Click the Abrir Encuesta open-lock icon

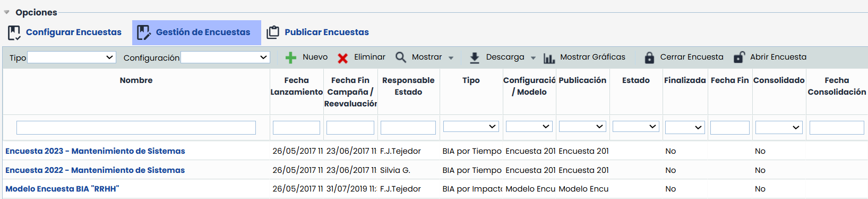coord(739,57)
